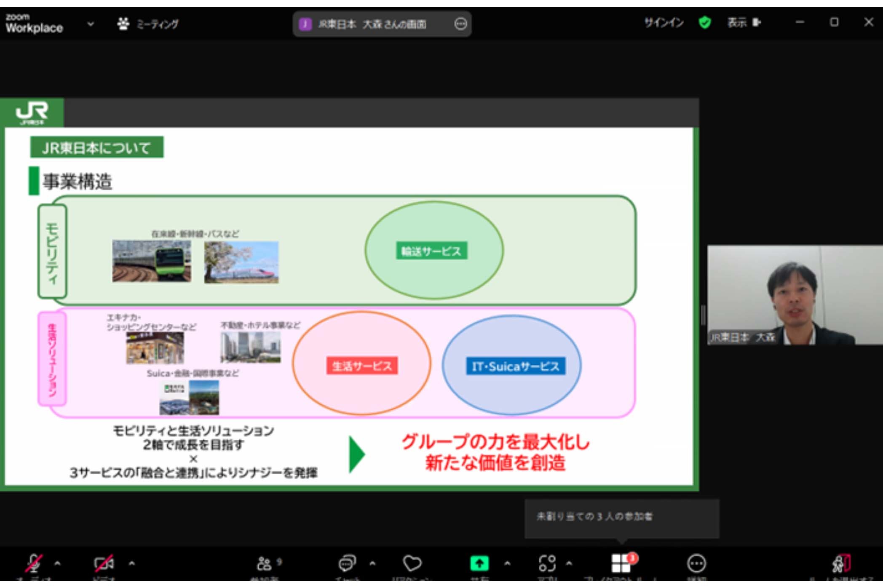Click the unassigned participants tooltip notification
Image resolution: width=883 pixels, height=588 pixels.
pyautogui.click(x=622, y=519)
